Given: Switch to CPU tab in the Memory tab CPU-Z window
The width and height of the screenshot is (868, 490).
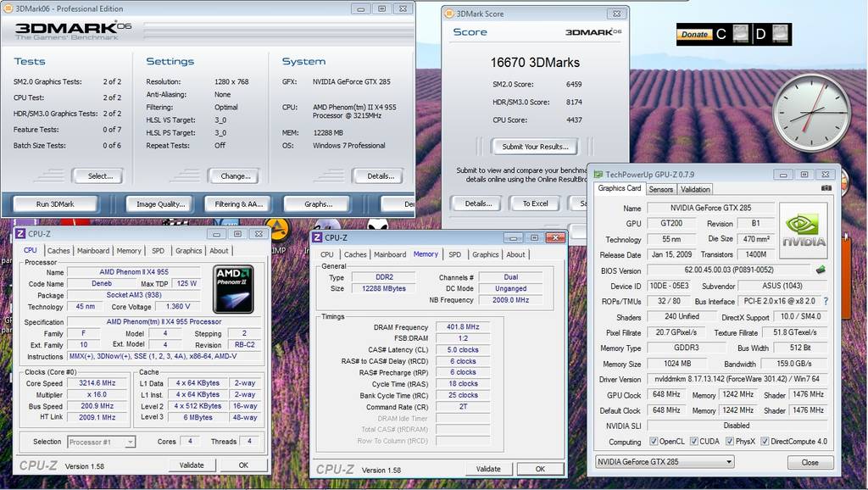Looking at the screenshot, I should pyautogui.click(x=326, y=254).
